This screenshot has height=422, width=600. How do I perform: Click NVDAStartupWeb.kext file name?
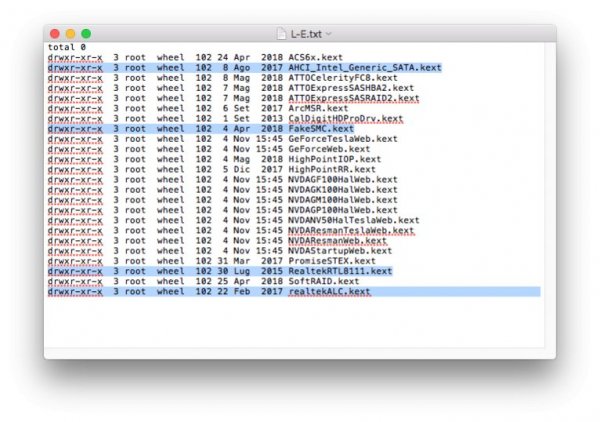tap(340, 251)
